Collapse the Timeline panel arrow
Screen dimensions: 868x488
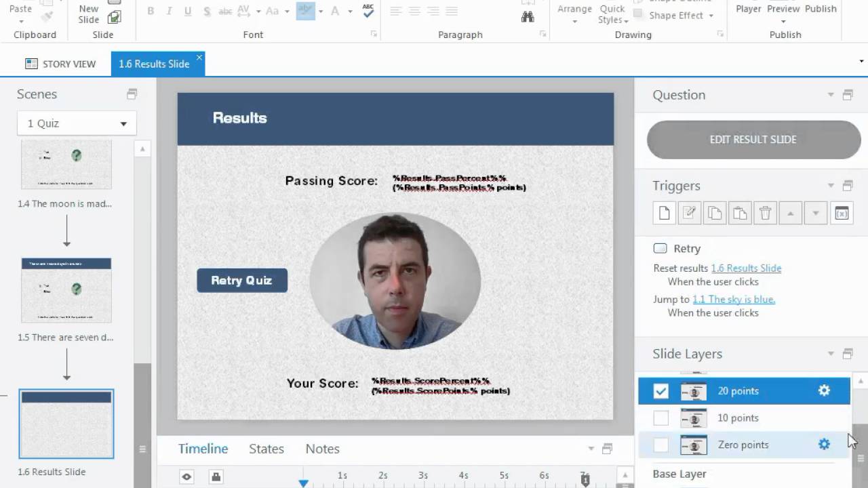tap(591, 449)
